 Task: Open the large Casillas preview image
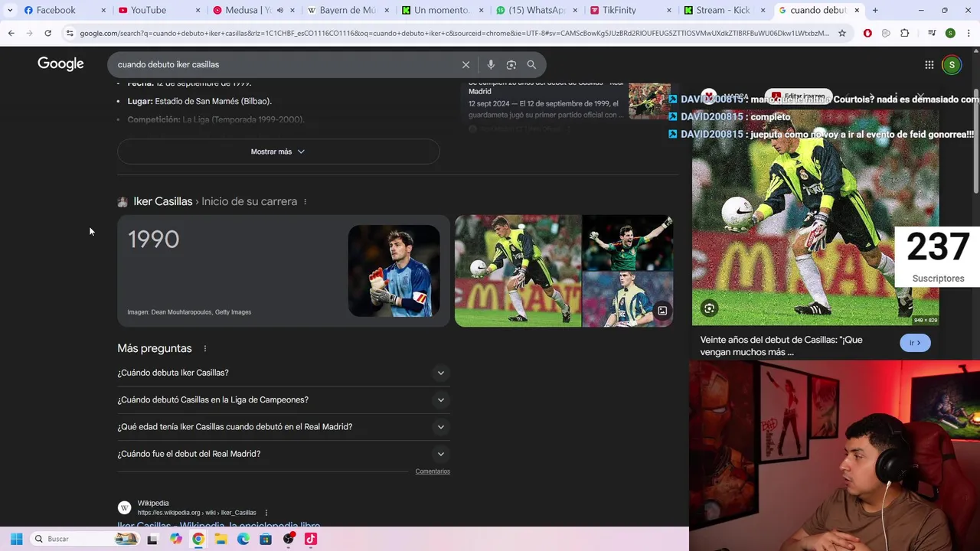coord(815,218)
